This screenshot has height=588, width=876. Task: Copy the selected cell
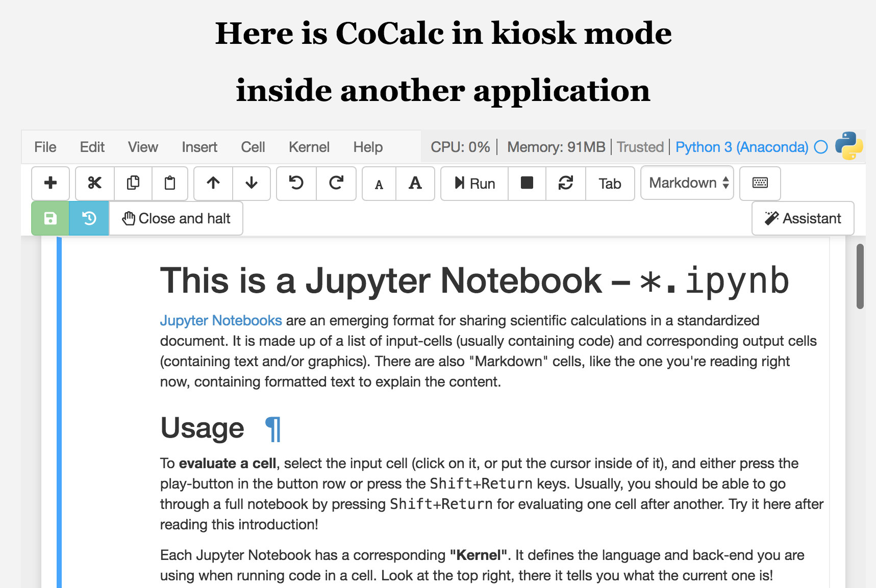pyautogui.click(x=133, y=183)
